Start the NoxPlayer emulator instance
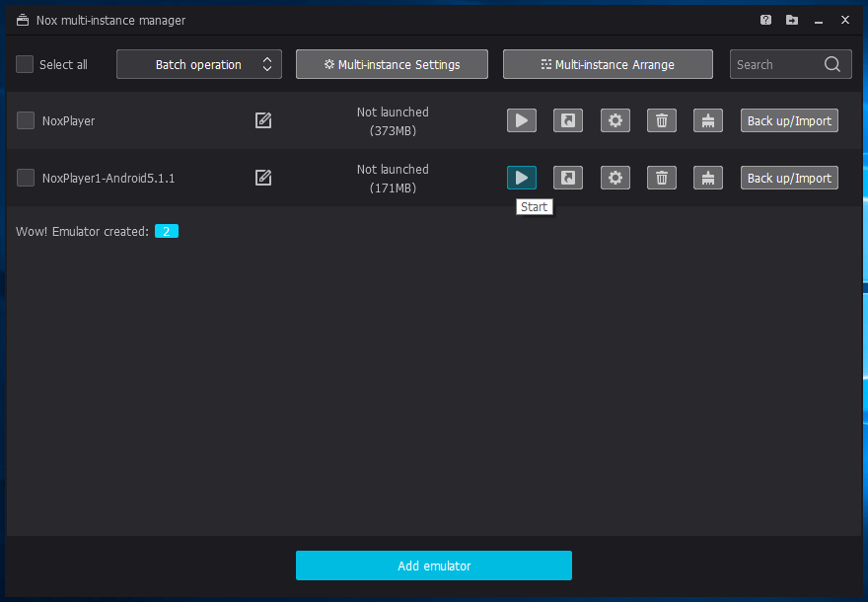Screen dimensions: 868x602 (522, 120)
